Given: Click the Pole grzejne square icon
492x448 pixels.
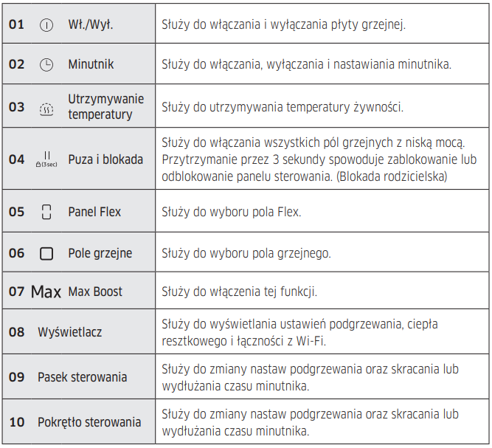Looking at the screenshot, I should 46,254.
